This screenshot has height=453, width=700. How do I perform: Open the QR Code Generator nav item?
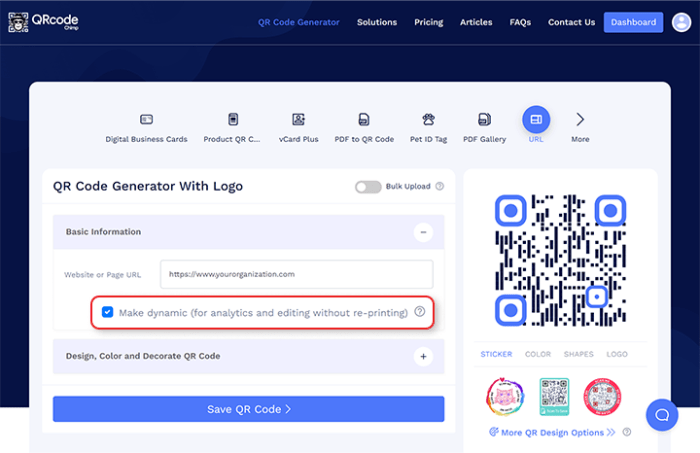[x=299, y=22]
